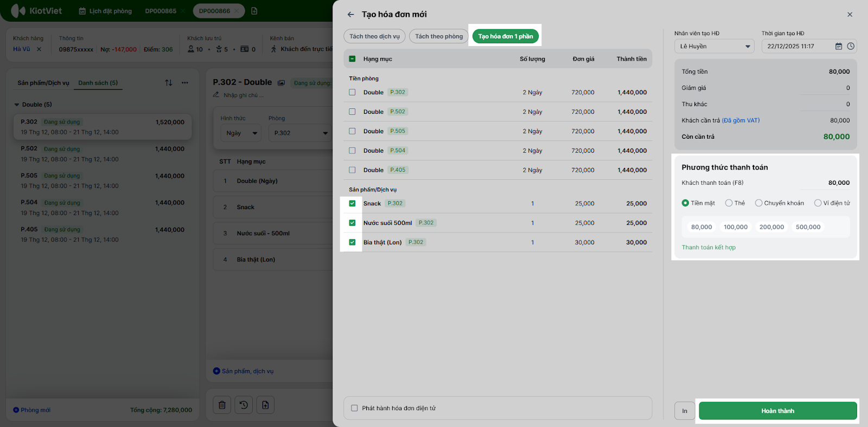The height and width of the screenshot is (427, 868).
Task: Switch to the DP000865 booking tab
Action: pos(161,11)
